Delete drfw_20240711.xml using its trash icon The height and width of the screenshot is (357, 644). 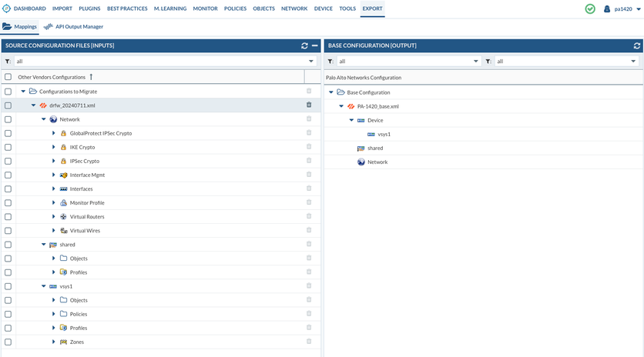tap(309, 105)
